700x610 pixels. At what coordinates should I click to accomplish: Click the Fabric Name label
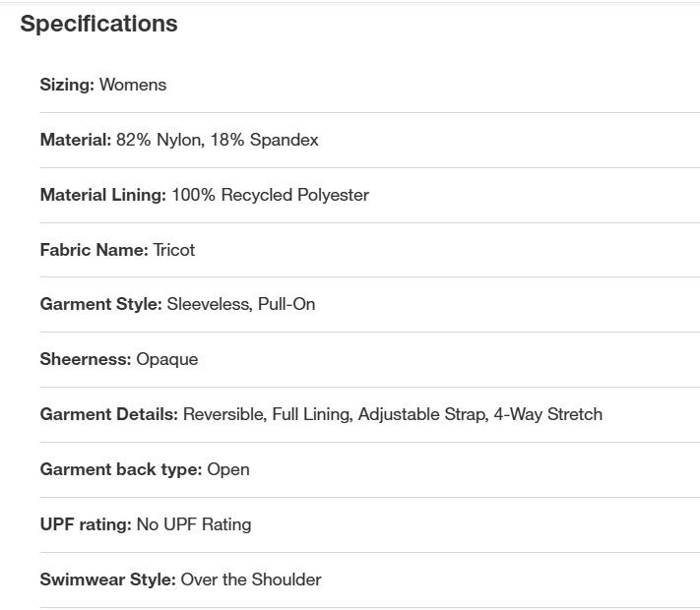(95, 250)
